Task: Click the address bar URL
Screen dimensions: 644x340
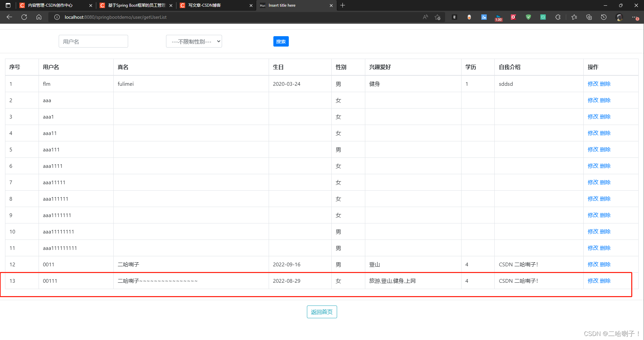Action: (x=115, y=17)
